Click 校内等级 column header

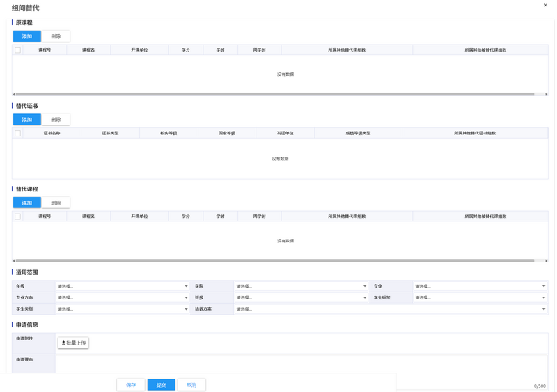click(x=168, y=133)
